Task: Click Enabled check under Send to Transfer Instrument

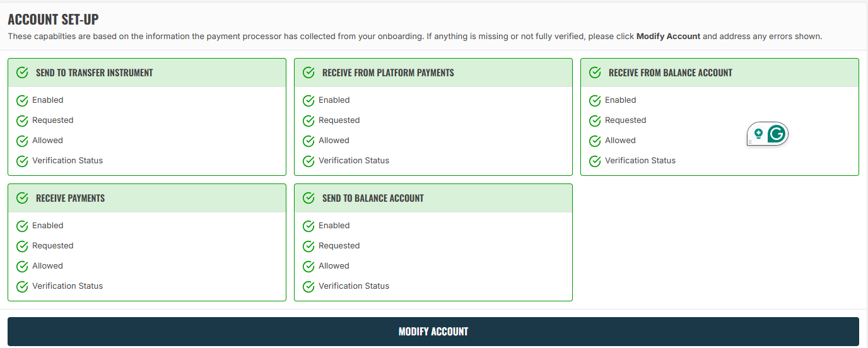Action: 22,100
